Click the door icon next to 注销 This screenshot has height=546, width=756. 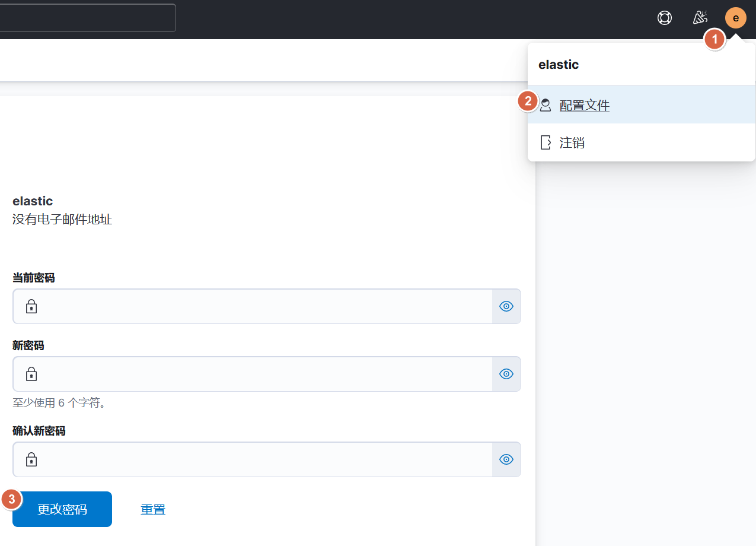click(546, 142)
